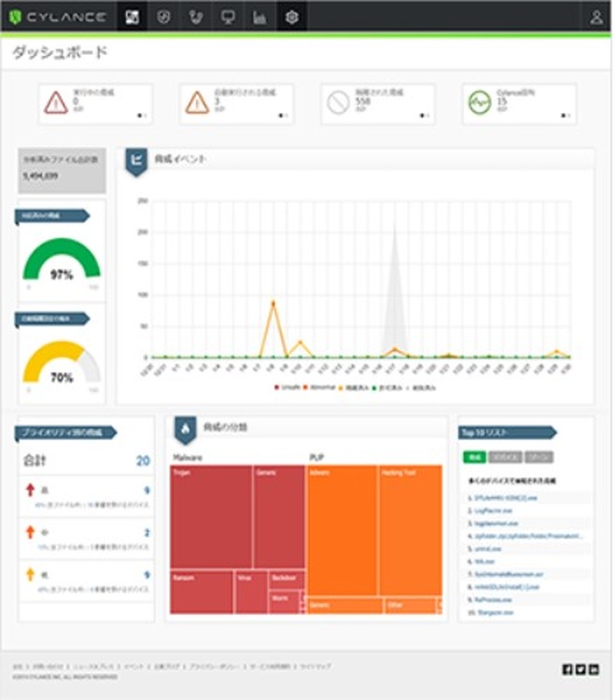Click the zones icon in top navigation
Screen dimensions: 615x700
(x=195, y=18)
